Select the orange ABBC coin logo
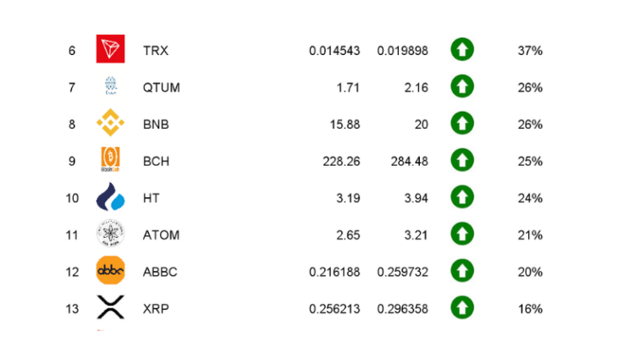Image resolution: width=635 pixels, height=364 pixels. pos(110,270)
